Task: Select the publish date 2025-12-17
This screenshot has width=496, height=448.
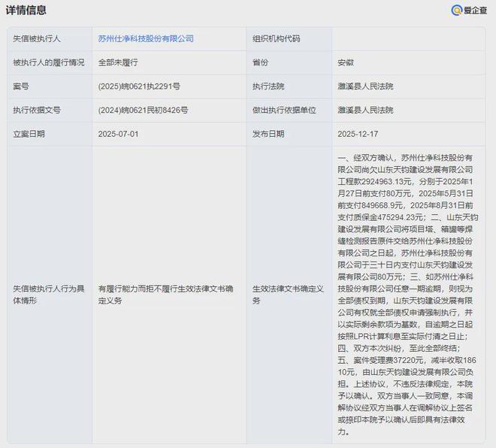Action: (x=358, y=134)
